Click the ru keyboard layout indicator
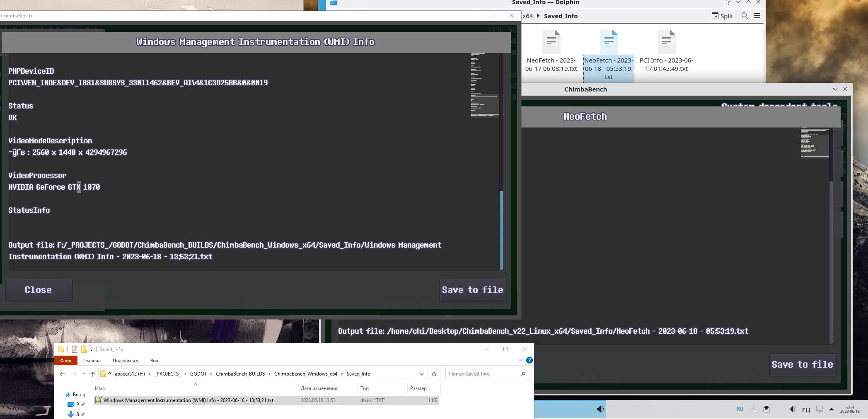868x419 pixels. click(x=806, y=409)
